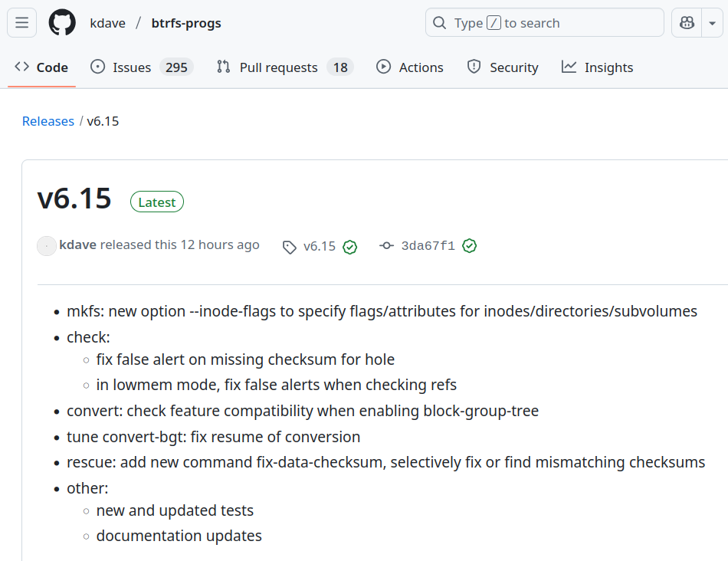Open the kdave owner profile link
Viewport: 728px width, 561px height.
[108, 23]
